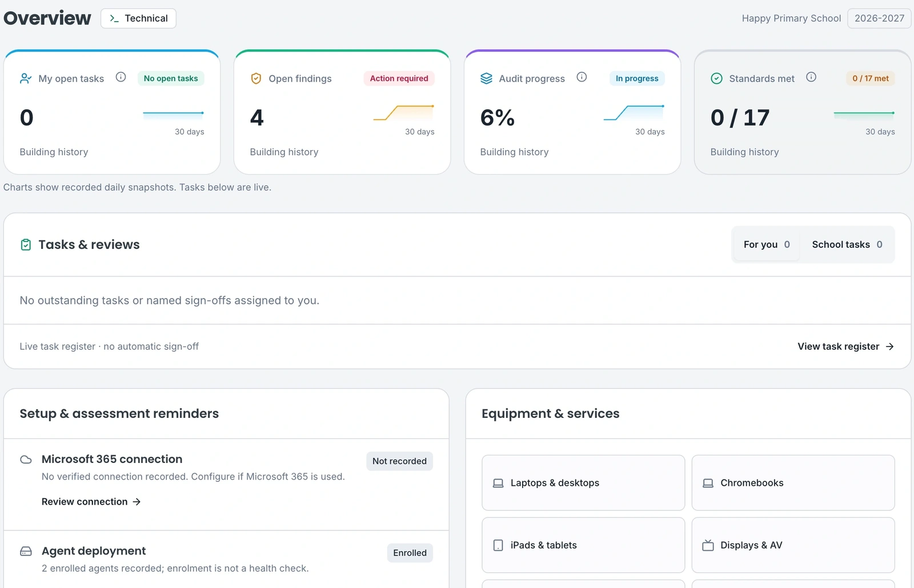The width and height of the screenshot is (914, 588).
Task: Click the drive icon by Agent deployment
Action: 26,551
